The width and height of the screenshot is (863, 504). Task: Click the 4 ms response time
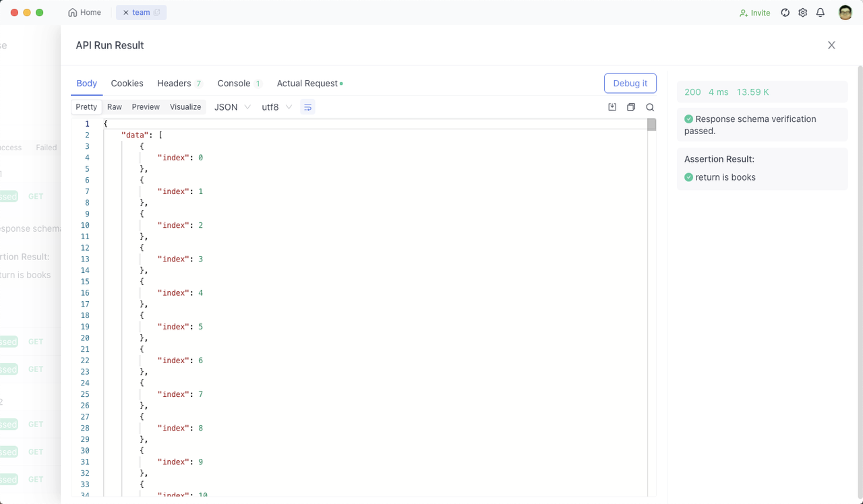pos(719,92)
